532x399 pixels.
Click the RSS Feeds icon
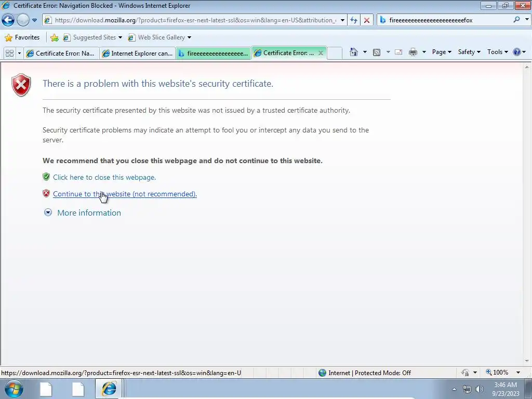(x=377, y=52)
